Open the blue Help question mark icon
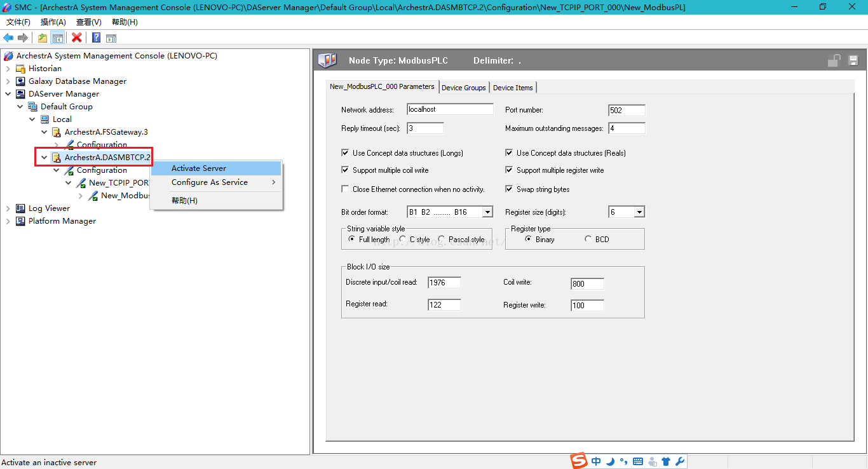 (x=96, y=37)
